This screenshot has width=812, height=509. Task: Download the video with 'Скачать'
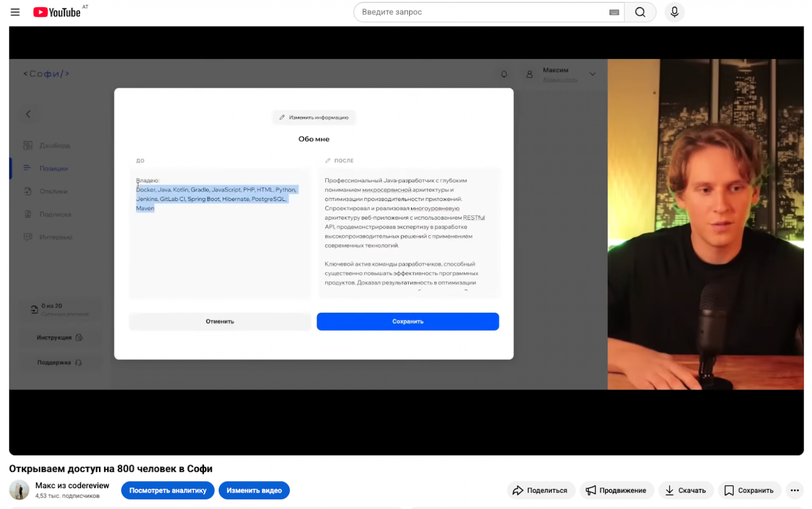[x=686, y=490]
